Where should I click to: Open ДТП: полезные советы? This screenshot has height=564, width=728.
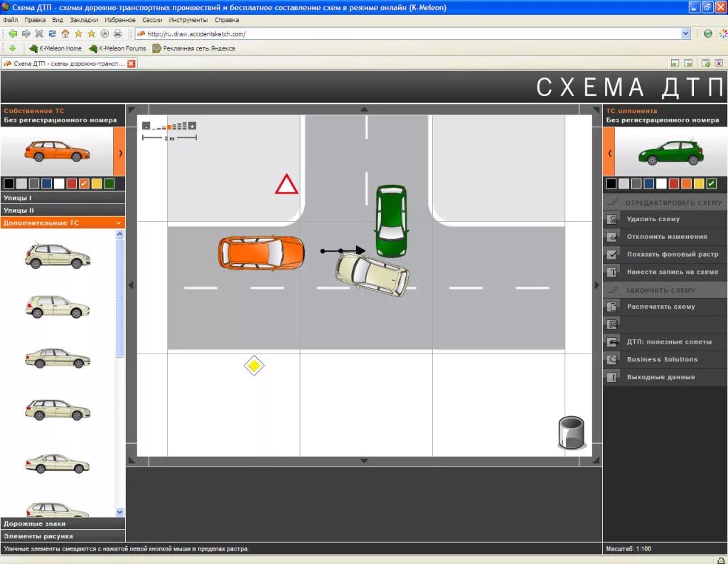[x=665, y=342]
